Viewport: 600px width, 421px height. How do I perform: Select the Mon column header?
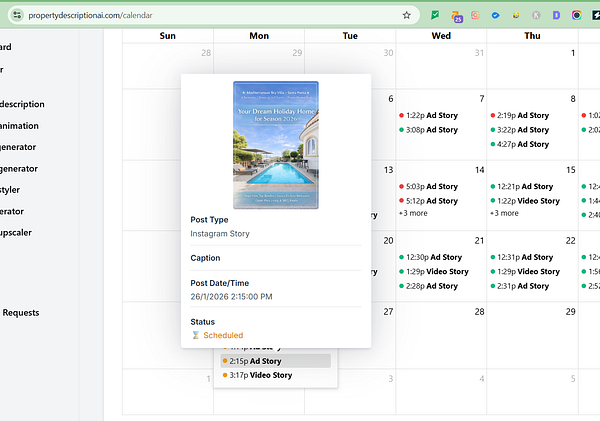tap(259, 36)
